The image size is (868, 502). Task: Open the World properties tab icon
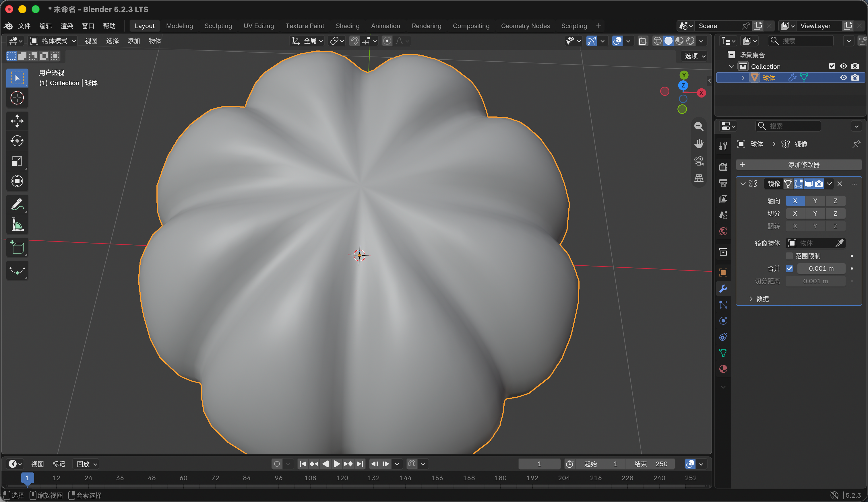pyautogui.click(x=723, y=231)
